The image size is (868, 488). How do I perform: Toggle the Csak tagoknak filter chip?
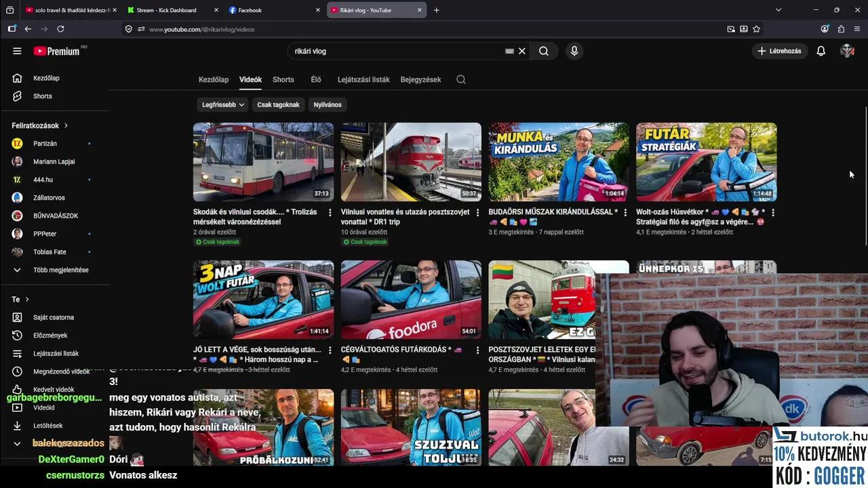pyautogui.click(x=278, y=104)
